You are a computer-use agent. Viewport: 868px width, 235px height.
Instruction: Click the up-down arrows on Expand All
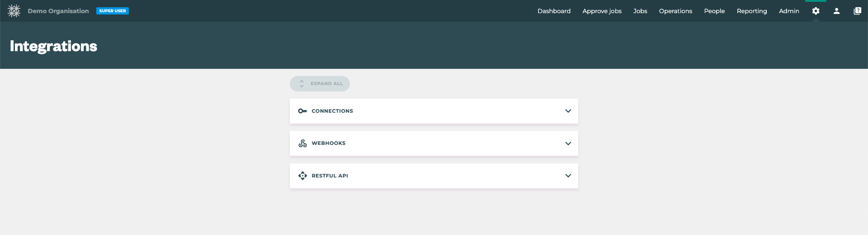click(x=302, y=84)
